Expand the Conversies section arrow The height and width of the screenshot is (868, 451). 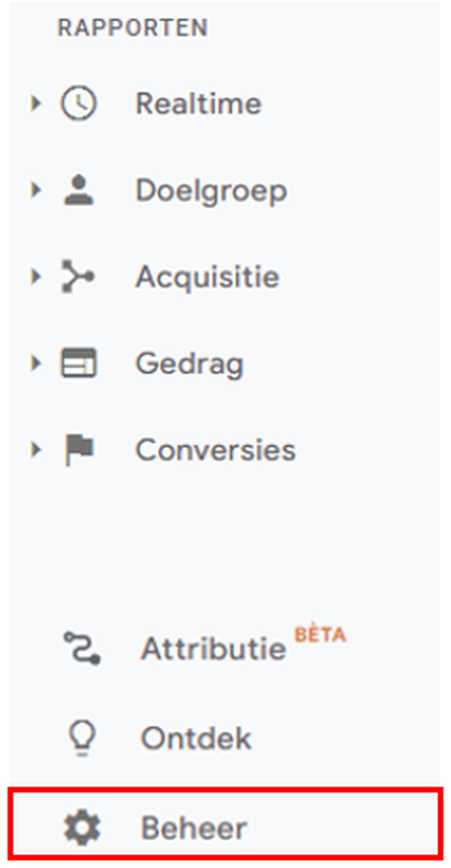36,449
